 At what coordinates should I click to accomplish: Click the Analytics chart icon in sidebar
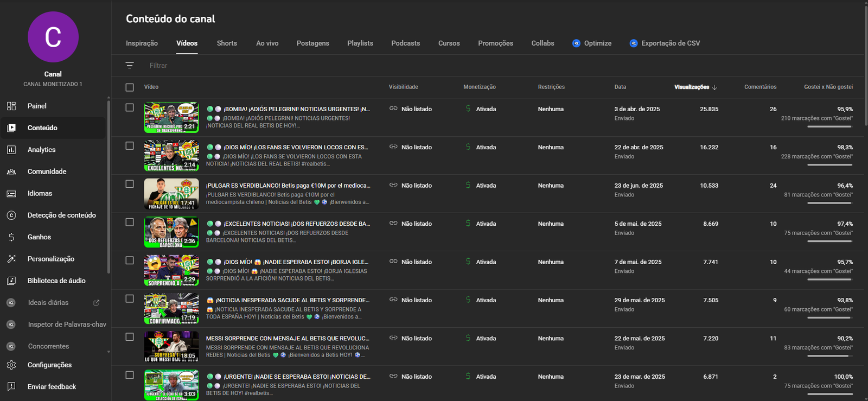click(x=11, y=150)
